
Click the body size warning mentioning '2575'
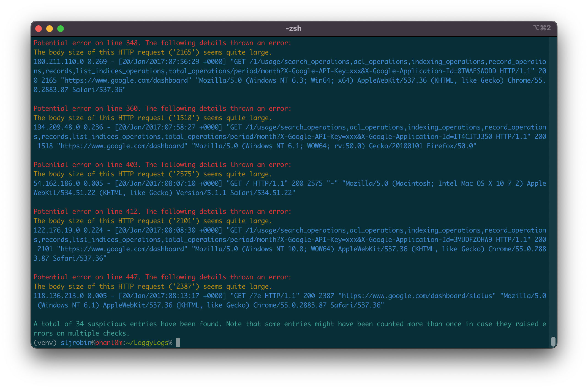(153, 174)
